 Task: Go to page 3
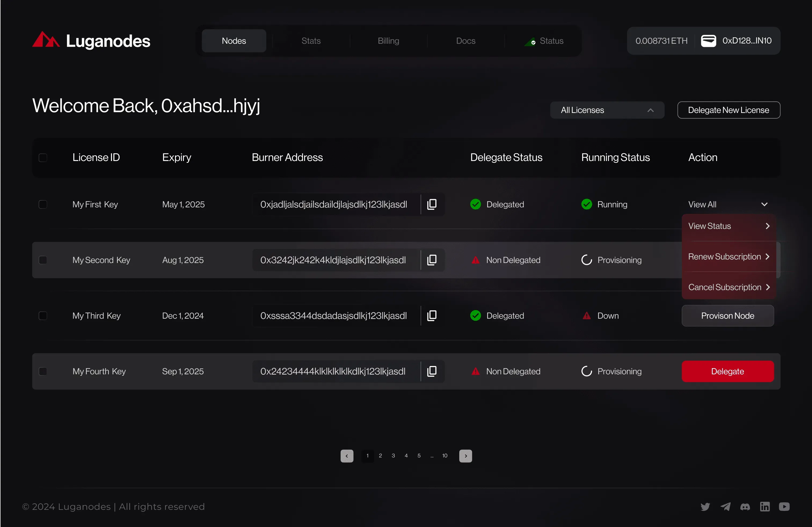tap(393, 456)
